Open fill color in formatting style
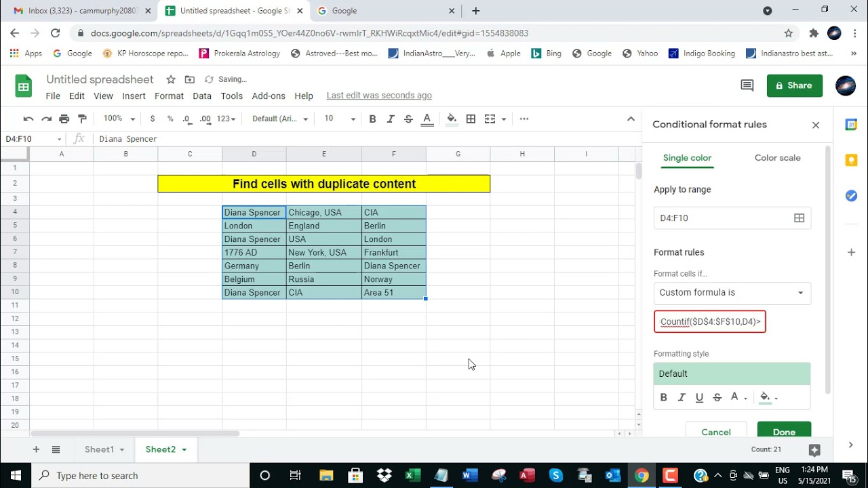The width and height of the screenshot is (868, 488). point(768,398)
